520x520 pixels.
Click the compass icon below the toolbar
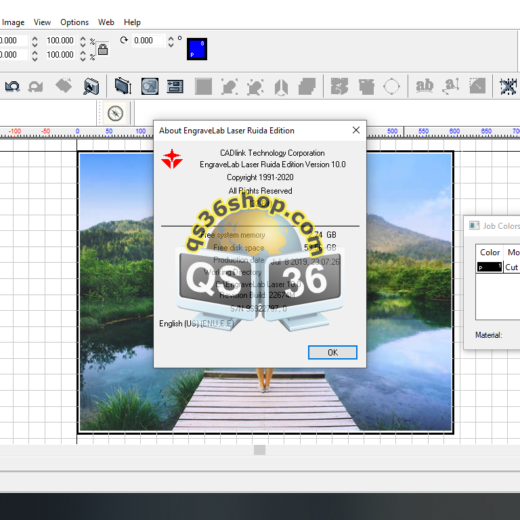point(115,113)
